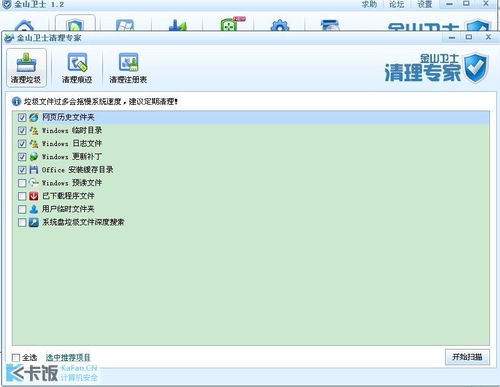
Task: Click red download icon beside 已下载程序文件
Action: pyautogui.click(x=34, y=196)
